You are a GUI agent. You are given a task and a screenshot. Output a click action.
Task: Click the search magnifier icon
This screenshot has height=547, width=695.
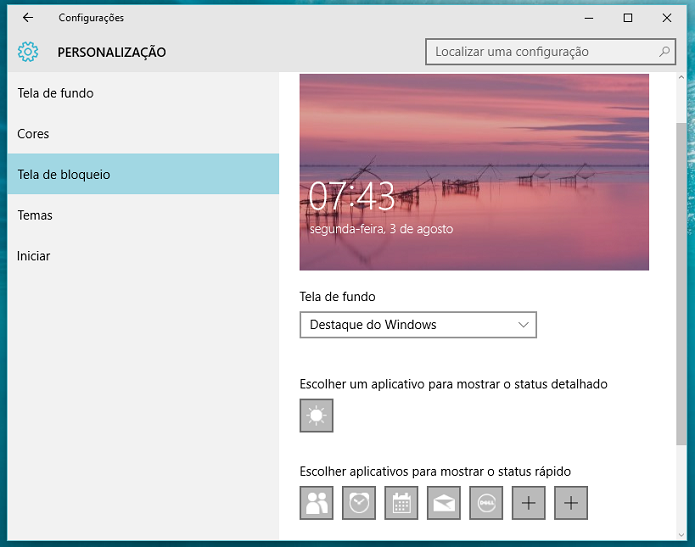point(664,51)
